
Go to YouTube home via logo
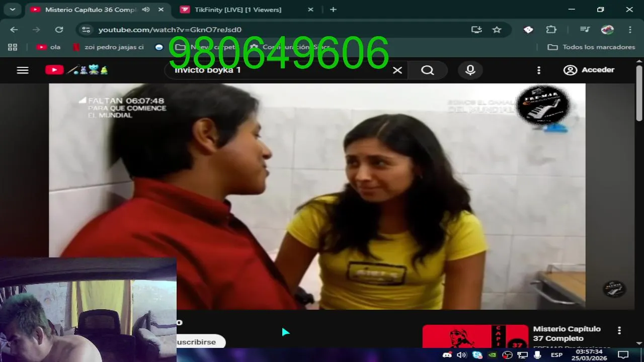point(76,70)
